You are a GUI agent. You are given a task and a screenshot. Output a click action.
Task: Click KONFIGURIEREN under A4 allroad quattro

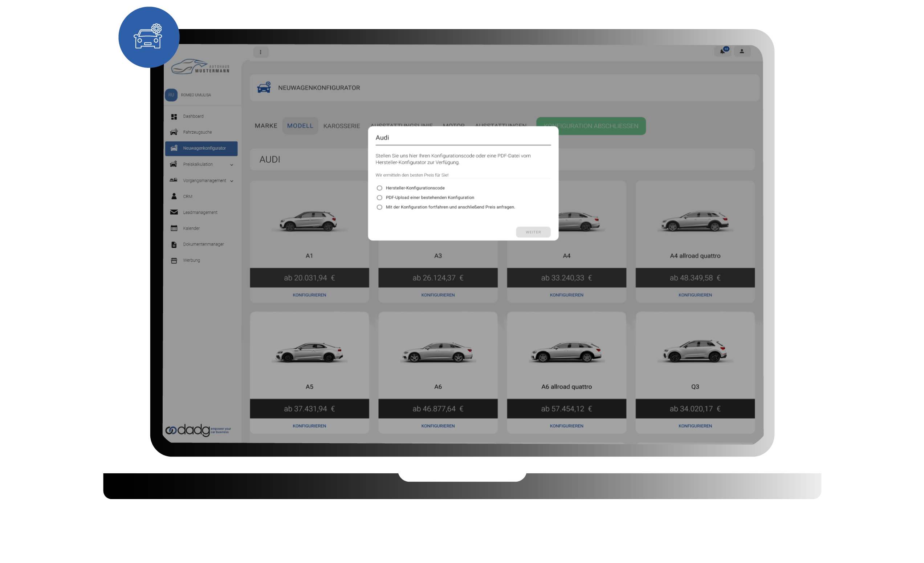695,295
